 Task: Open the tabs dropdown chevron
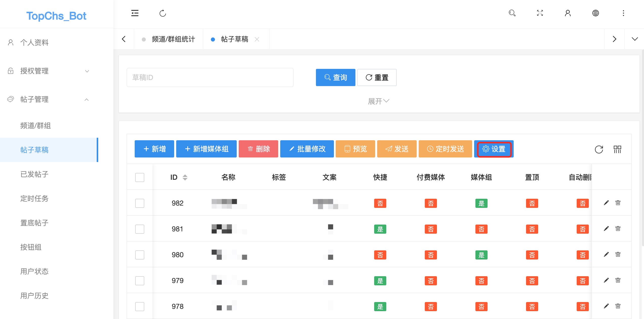(x=635, y=39)
